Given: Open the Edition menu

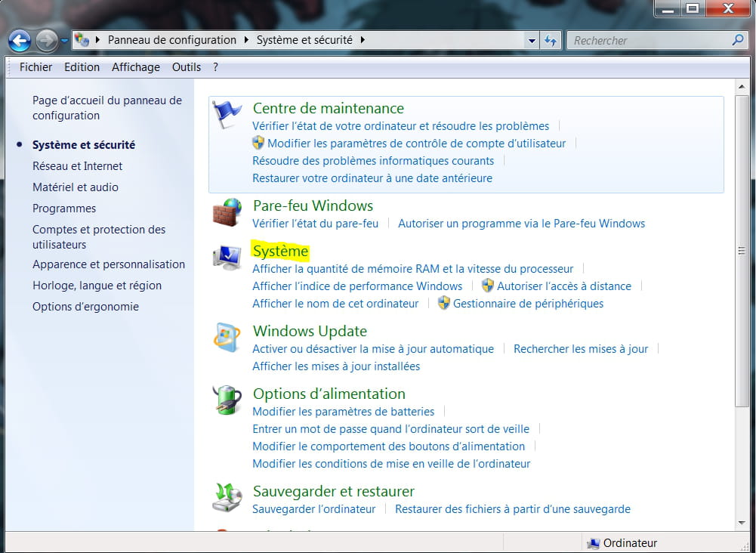Looking at the screenshot, I should 82,67.
